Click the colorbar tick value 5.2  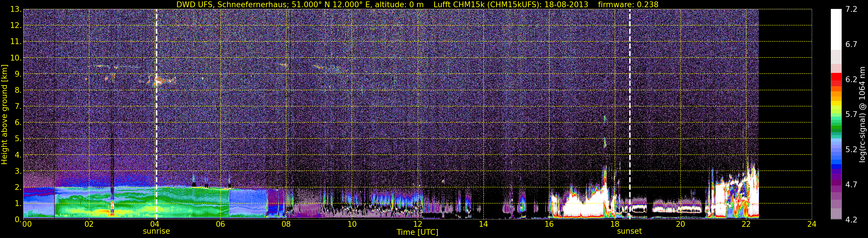click(851, 150)
